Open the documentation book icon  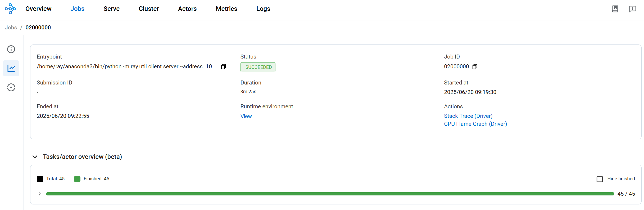tap(615, 9)
